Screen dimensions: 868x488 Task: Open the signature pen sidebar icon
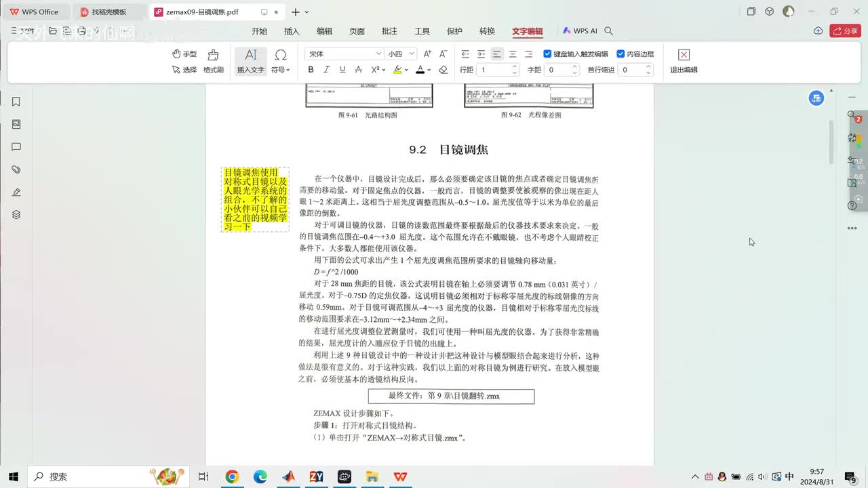(16, 192)
